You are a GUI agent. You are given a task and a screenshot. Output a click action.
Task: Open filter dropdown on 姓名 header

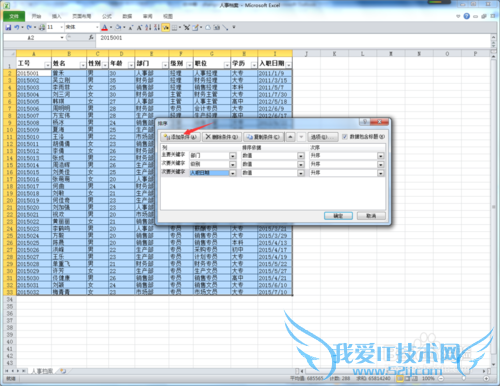coord(83,65)
